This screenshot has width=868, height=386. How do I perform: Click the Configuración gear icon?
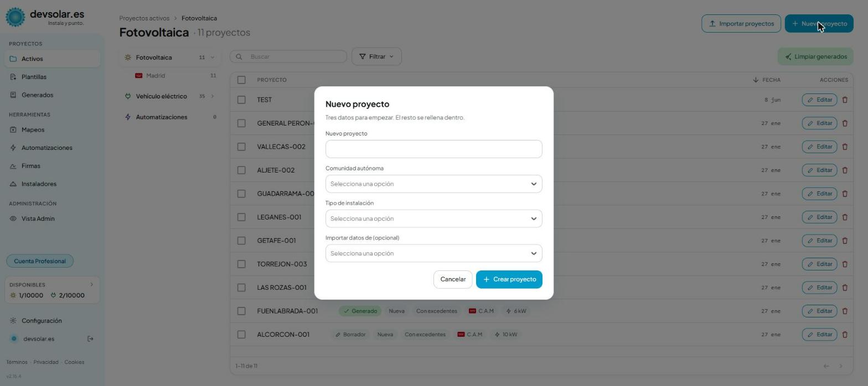[13, 321]
